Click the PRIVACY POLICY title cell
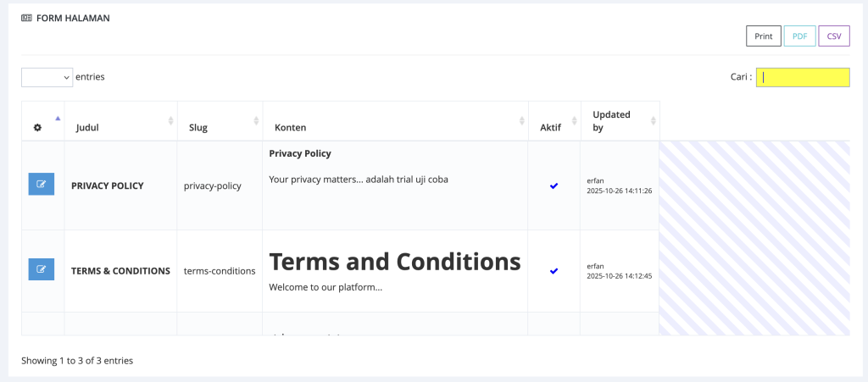This screenshot has height=382, width=868. coord(108,185)
